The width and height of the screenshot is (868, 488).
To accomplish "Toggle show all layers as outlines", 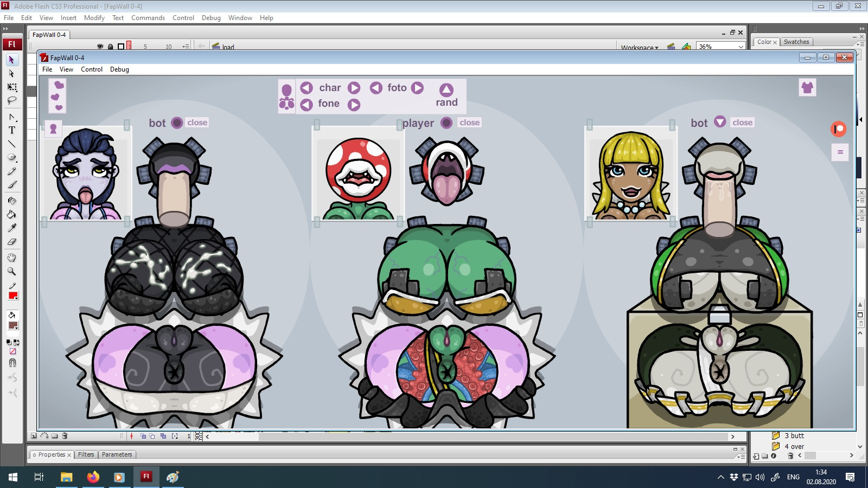I will pos(121,47).
